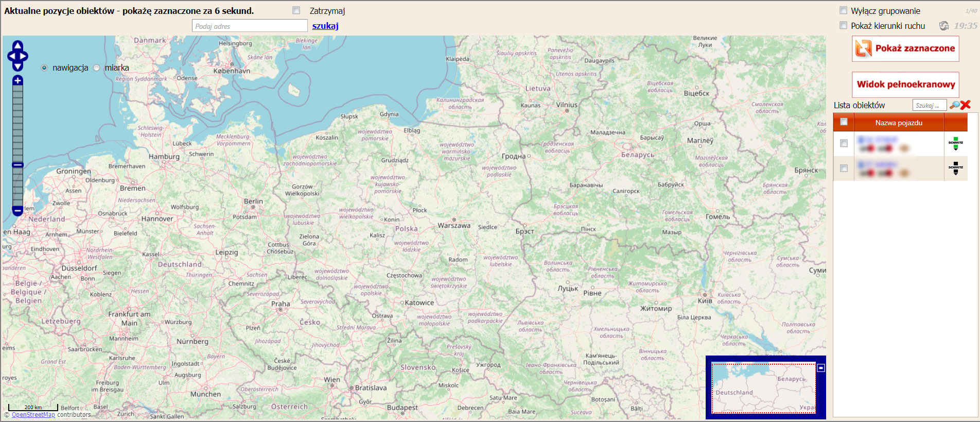Screen dimensions: 980x422
Task: Open Widok pełnoekranowy full-screen view
Action: click(x=905, y=85)
